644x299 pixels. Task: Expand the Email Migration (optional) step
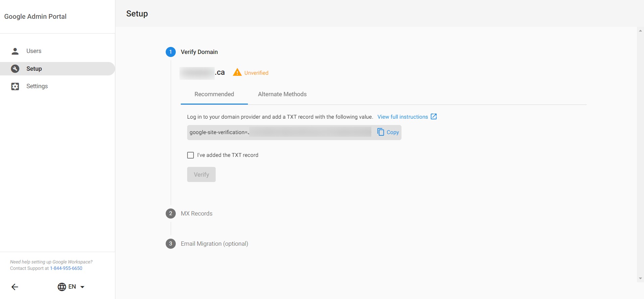(214, 244)
